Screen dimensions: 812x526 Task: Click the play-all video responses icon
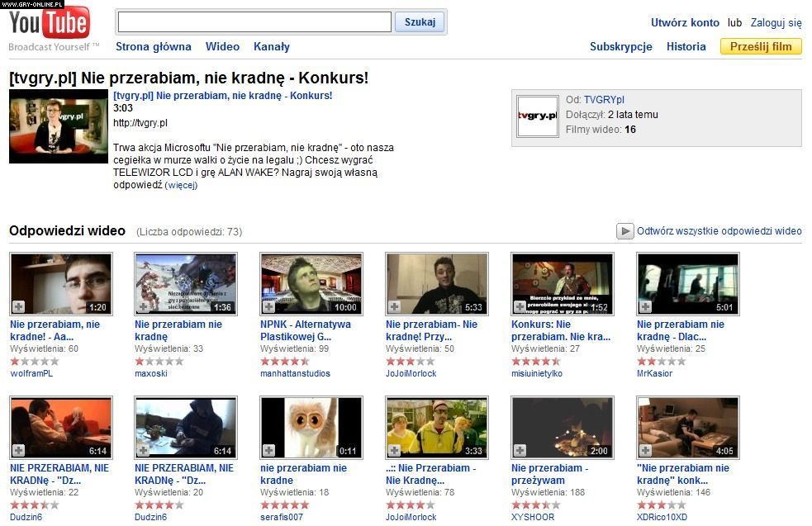click(x=624, y=231)
